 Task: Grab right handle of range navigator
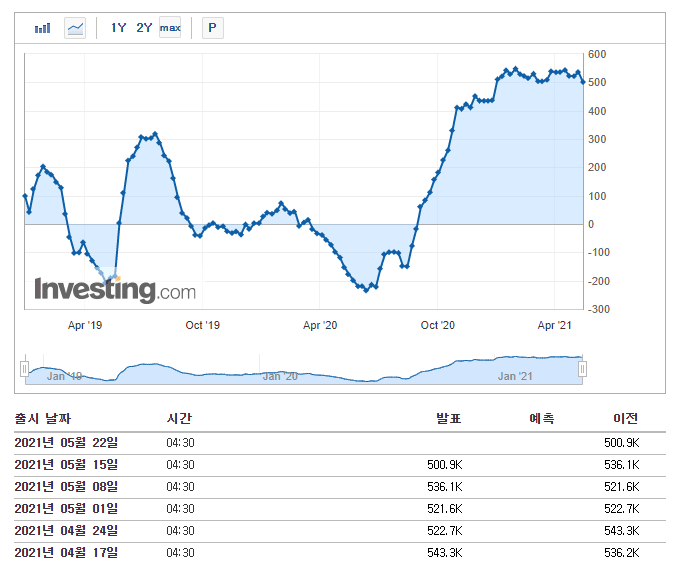coord(582,369)
